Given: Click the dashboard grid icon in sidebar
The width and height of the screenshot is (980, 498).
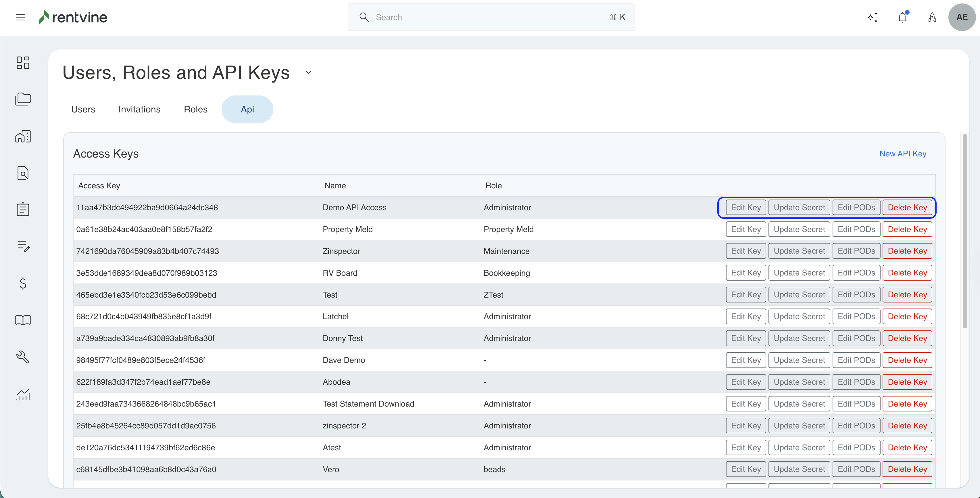Looking at the screenshot, I should click(23, 63).
